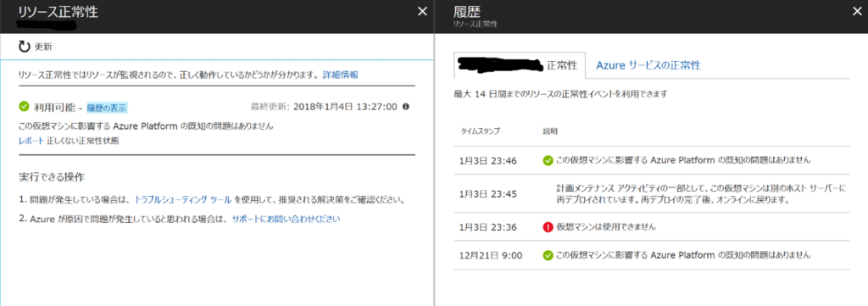Screen dimensions: 868x306
Task: Click the リソース正常性 blade title
Action: point(58,12)
